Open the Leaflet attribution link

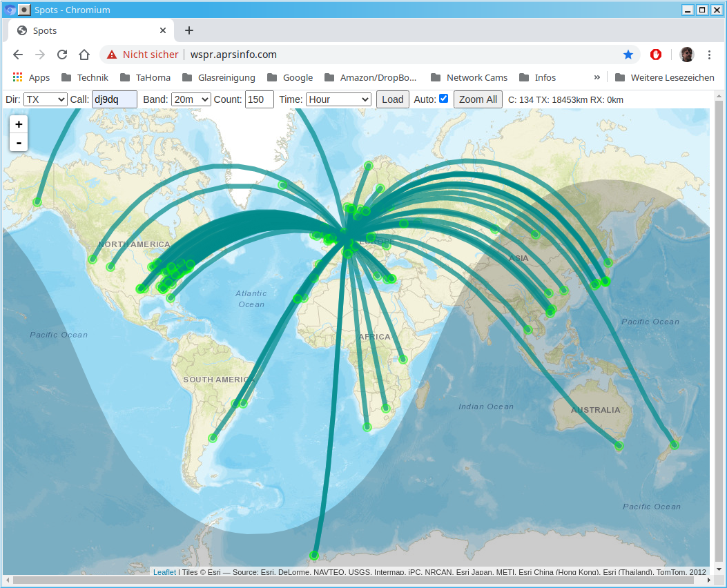164,572
